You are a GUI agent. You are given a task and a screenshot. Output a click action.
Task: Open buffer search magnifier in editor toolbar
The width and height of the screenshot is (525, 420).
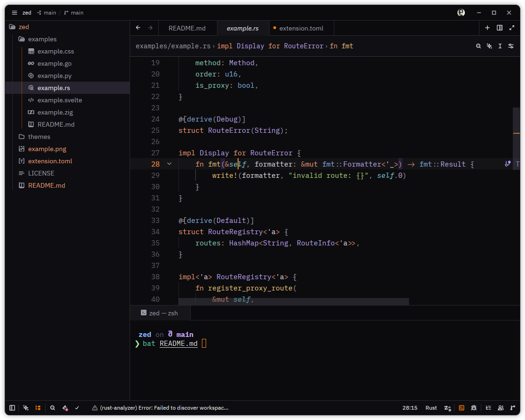tap(479, 46)
